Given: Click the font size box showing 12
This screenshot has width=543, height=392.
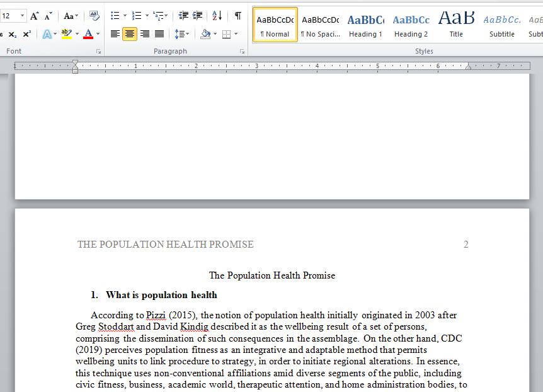Looking at the screenshot, I should [9, 16].
